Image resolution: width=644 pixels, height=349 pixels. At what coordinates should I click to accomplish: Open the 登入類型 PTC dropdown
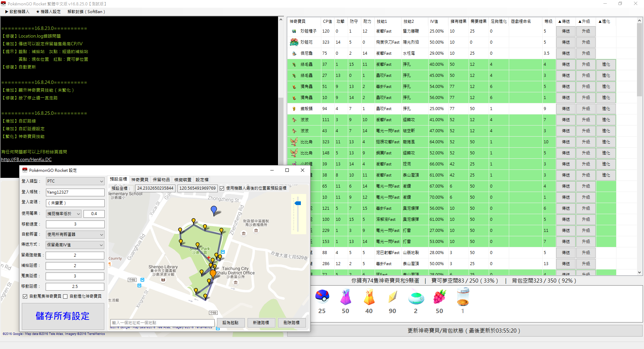point(75,181)
